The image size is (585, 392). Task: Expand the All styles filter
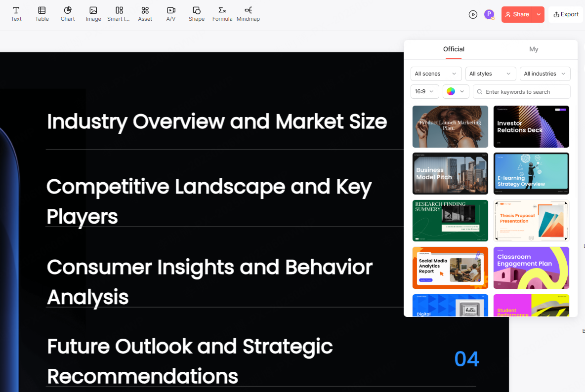[x=490, y=74]
